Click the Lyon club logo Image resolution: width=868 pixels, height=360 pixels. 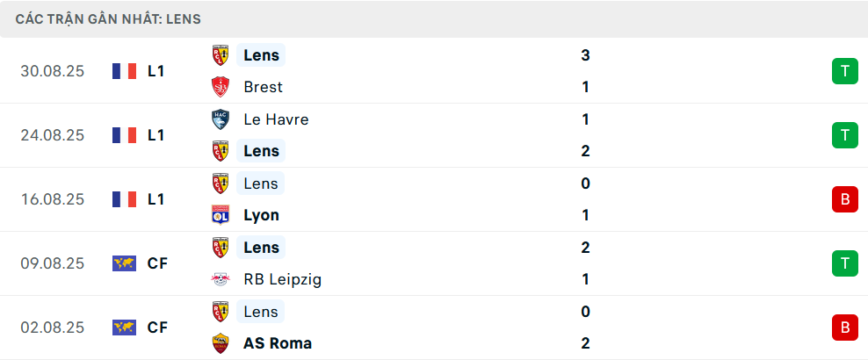pyautogui.click(x=221, y=215)
